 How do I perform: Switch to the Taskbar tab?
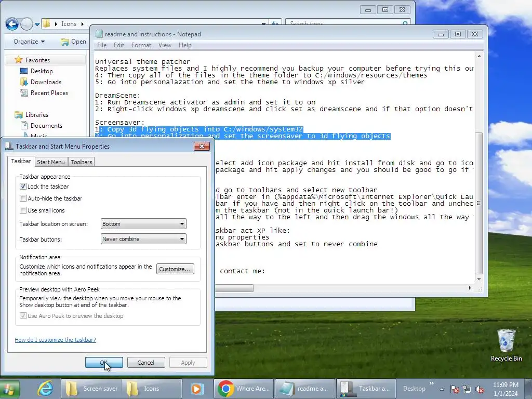click(21, 161)
